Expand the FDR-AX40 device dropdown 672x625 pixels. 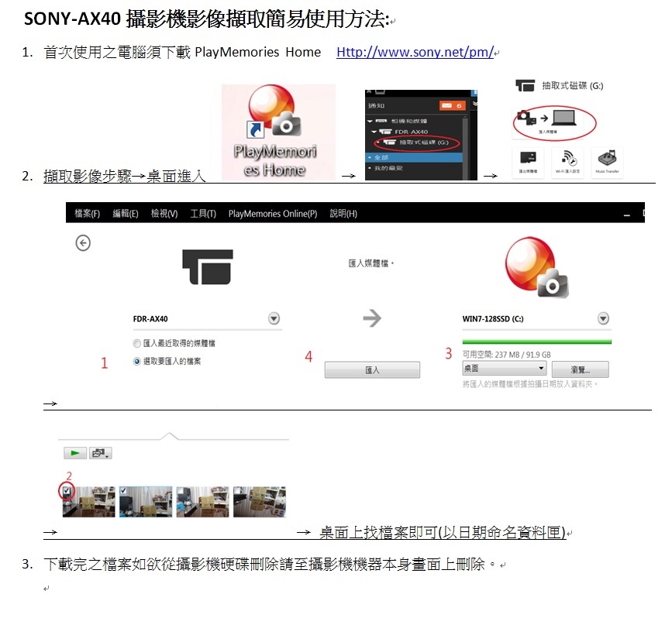click(x=273, y=318)
